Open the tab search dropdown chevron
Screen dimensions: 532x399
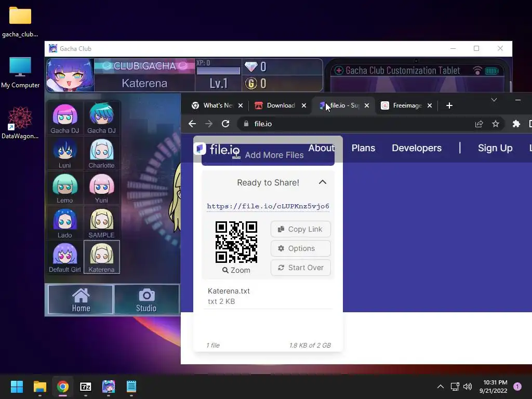494,100
